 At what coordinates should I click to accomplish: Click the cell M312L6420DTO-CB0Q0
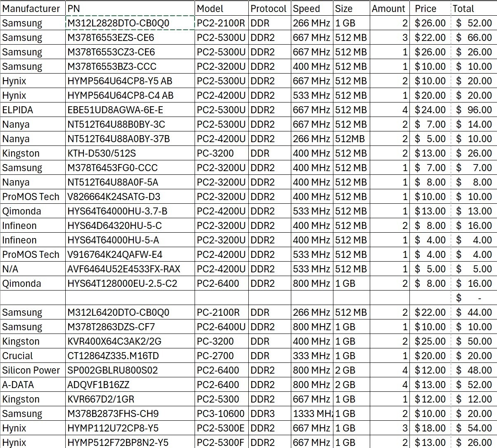(x=130, y=312)
